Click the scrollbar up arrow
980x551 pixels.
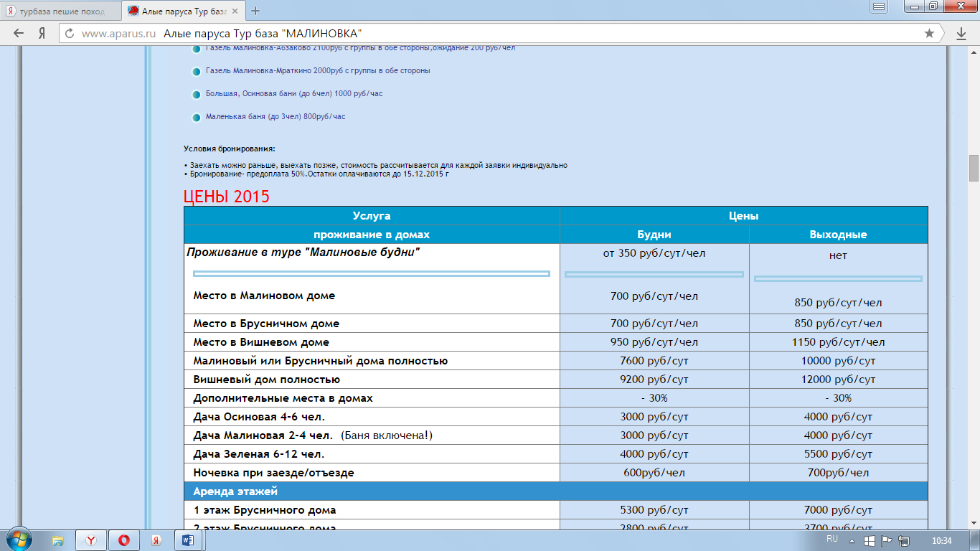[974, 52]
